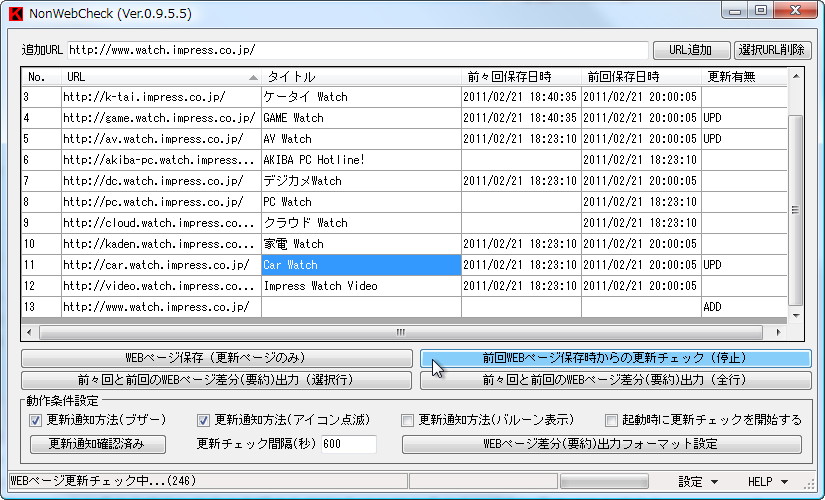Click status bar text WEBページ更新チェック中
This screenshot has width=825, height=500.
click(103, 481)
